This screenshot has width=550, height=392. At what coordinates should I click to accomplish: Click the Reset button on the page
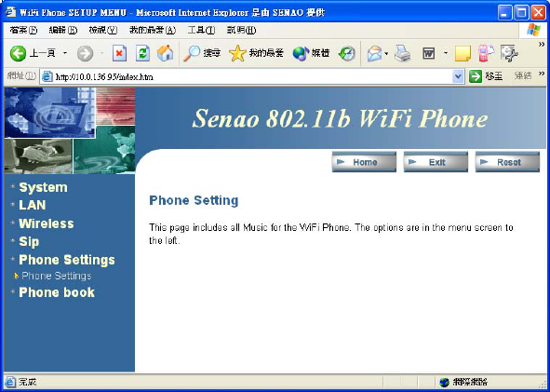[x=507, y=162]
